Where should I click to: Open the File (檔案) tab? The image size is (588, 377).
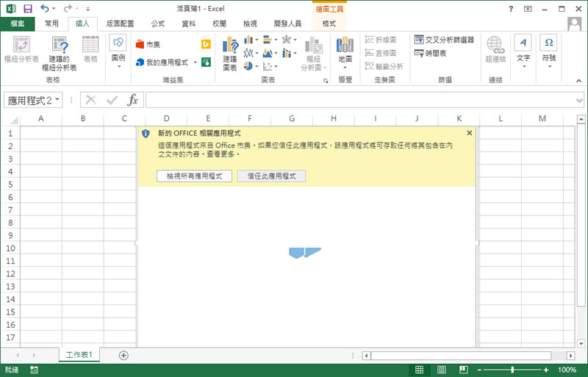click(x=18, y=24)
